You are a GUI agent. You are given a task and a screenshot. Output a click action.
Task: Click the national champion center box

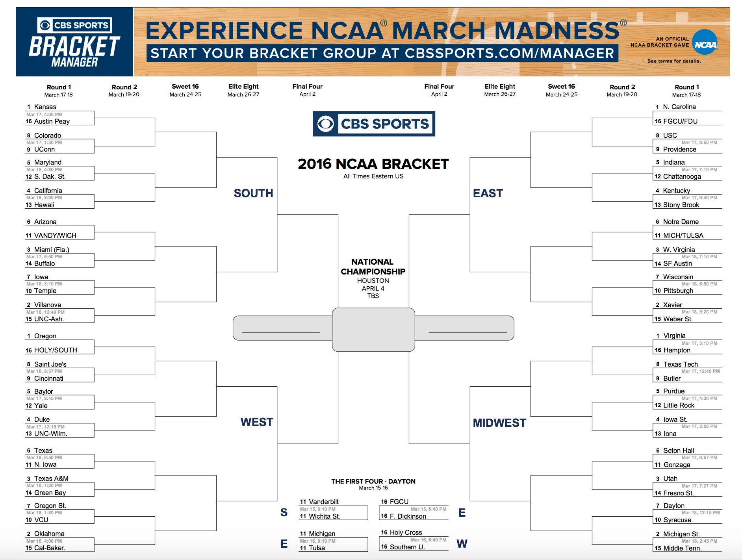[373, 330]
